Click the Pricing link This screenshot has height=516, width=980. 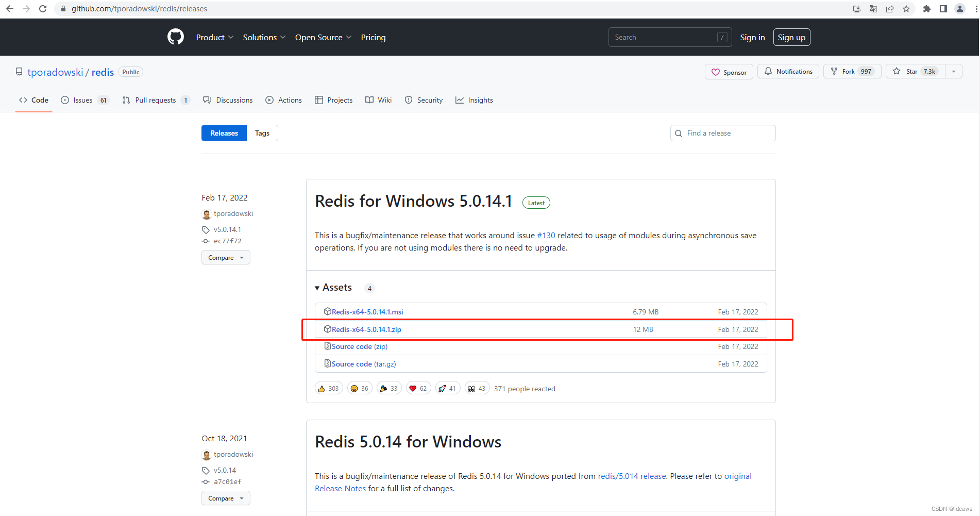373,37
